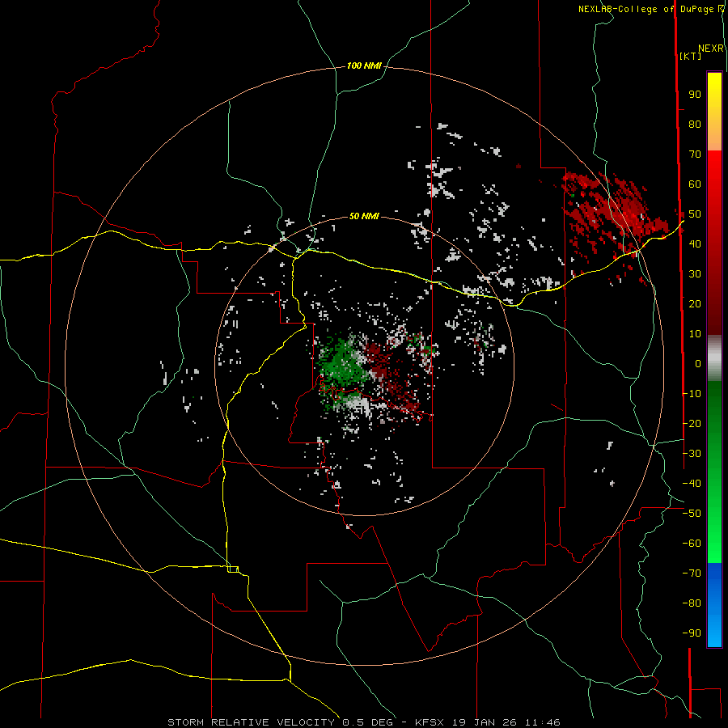Click the 20 value on velocity scale
Image resolution: width=728 pixels, height=728 pixels.
click(x=695, y=304)
